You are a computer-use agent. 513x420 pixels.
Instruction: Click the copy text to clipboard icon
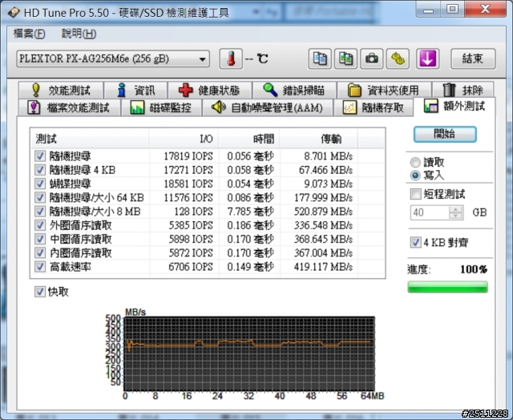pos(320,59)
